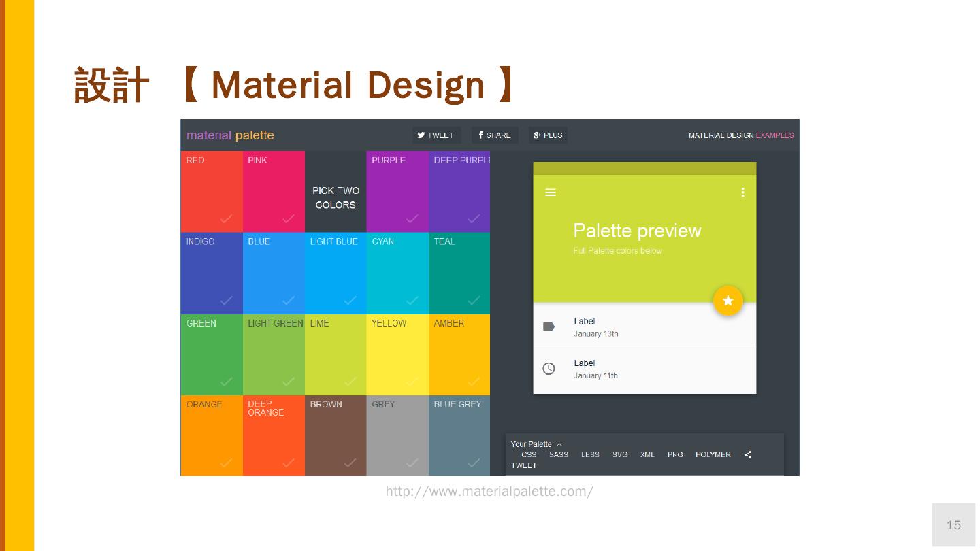Viewport: 980px width, 551px height.
Task: Select the BLUE GREY swatch
Action: (x=459, y=435)
